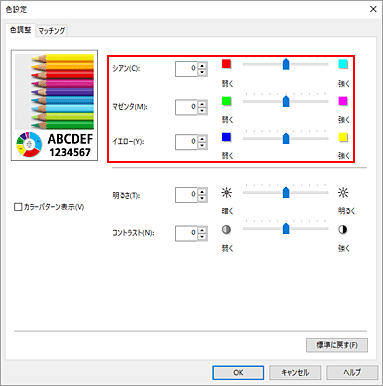383x386 pixels.
Task: Select the 色調整 tab
Action: pos(20,30)
